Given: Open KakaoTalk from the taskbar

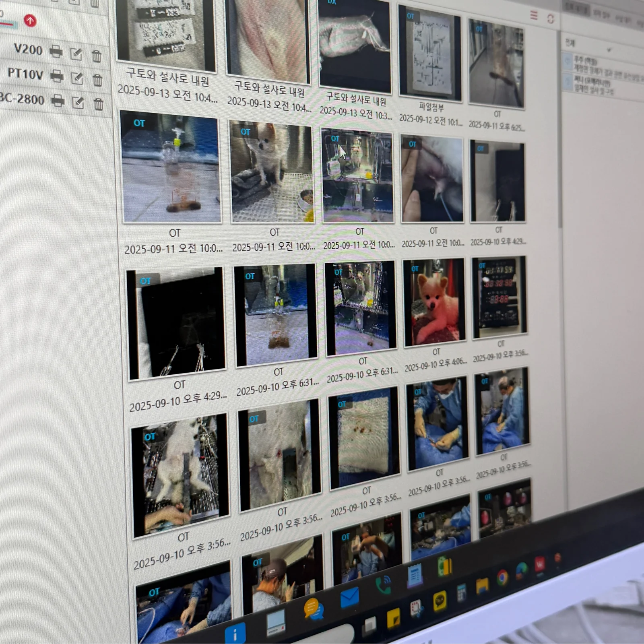Looking at the screenshot, I should coord(440,601).
